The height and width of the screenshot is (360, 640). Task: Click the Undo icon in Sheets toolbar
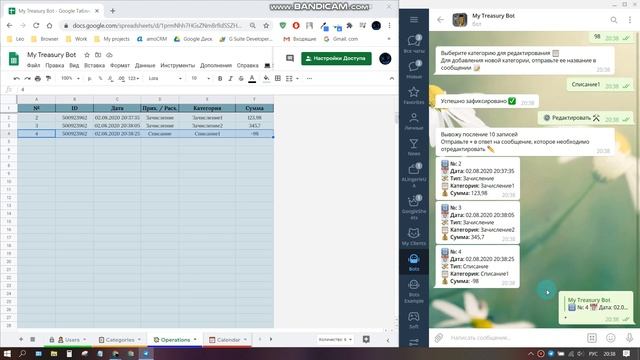pos(16,78)
